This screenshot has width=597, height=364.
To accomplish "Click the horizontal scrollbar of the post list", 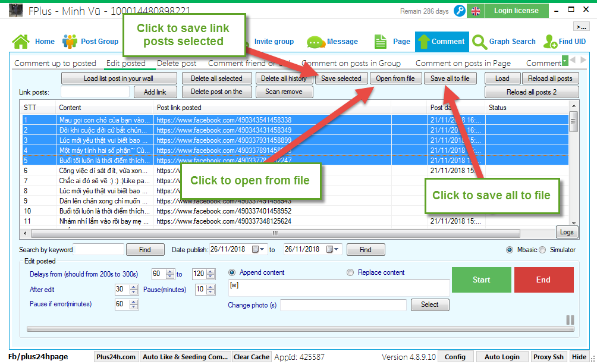I will [275, 233].
